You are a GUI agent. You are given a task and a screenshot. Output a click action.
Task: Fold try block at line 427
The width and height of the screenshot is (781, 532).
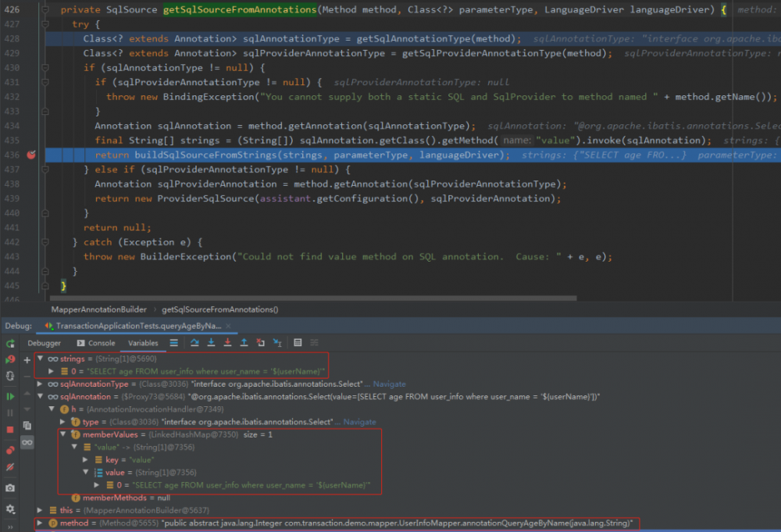tap(45, 24)
